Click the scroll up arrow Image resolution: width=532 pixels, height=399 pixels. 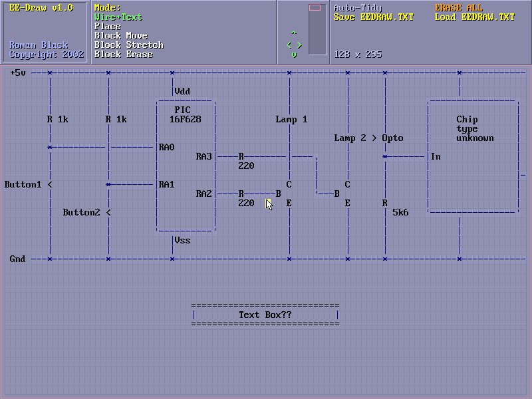click(x=294, y=33)
